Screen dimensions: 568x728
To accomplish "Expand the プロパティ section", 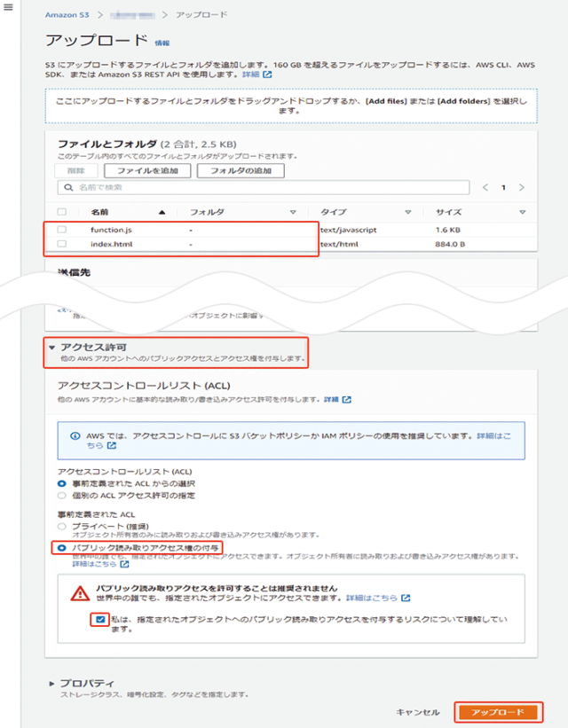I will click(x=52, y=684).
